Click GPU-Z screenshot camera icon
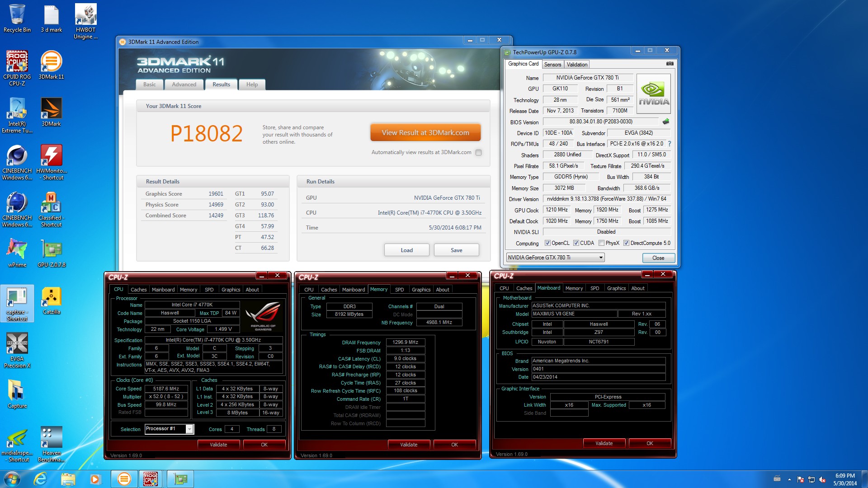868x488 pixels. 670,64
